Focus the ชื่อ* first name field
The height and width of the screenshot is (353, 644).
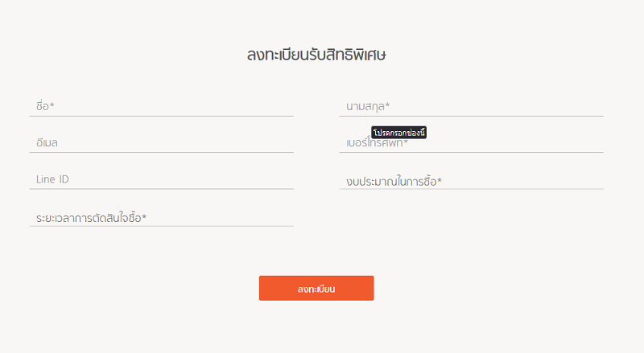coord(162,106)
